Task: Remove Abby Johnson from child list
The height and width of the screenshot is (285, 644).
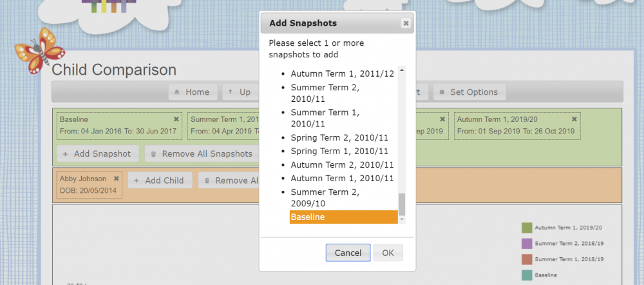Action: [116, 179]
